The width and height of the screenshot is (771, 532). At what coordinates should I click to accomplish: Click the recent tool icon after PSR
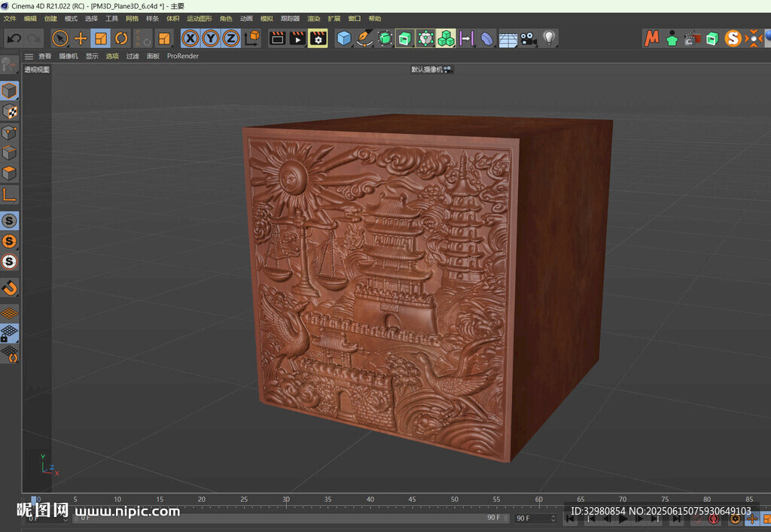[164, 38]
